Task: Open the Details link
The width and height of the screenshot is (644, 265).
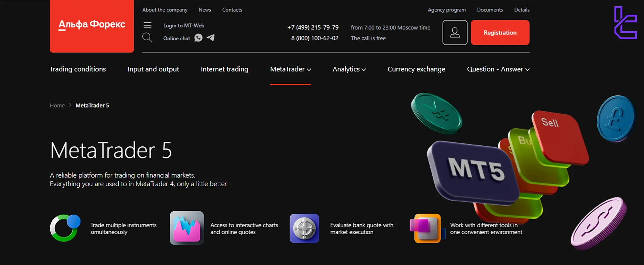Action: pos(522,10)
